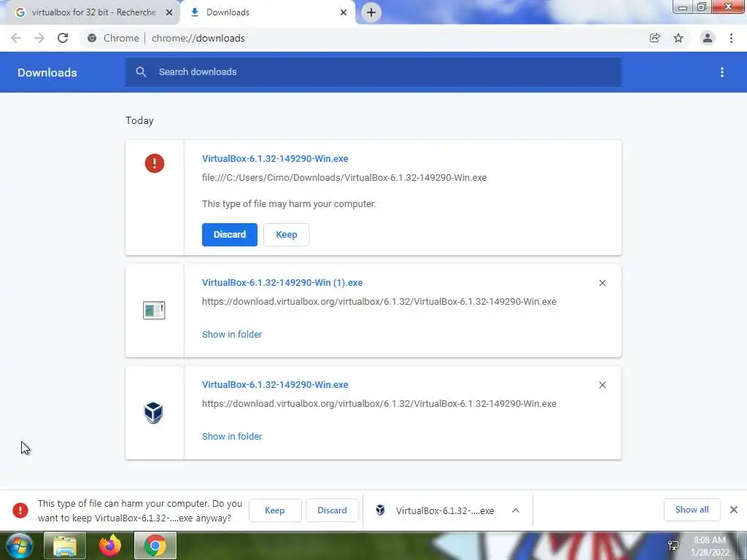Screen dimensions: 747x560
Task: Open a new tab with plus button
Action: coord(371,12)
